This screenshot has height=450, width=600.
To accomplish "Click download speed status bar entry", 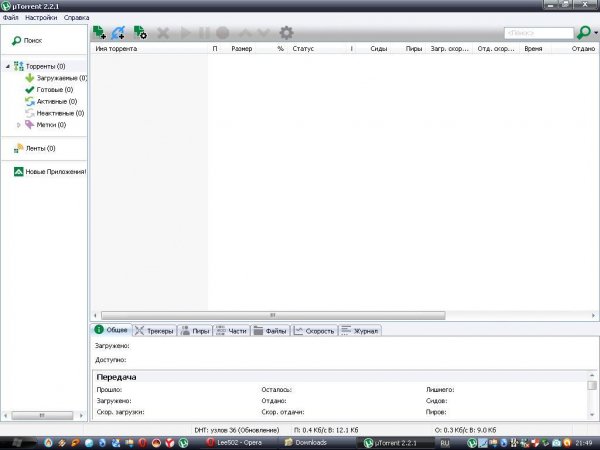I will (x=326, y=430).
